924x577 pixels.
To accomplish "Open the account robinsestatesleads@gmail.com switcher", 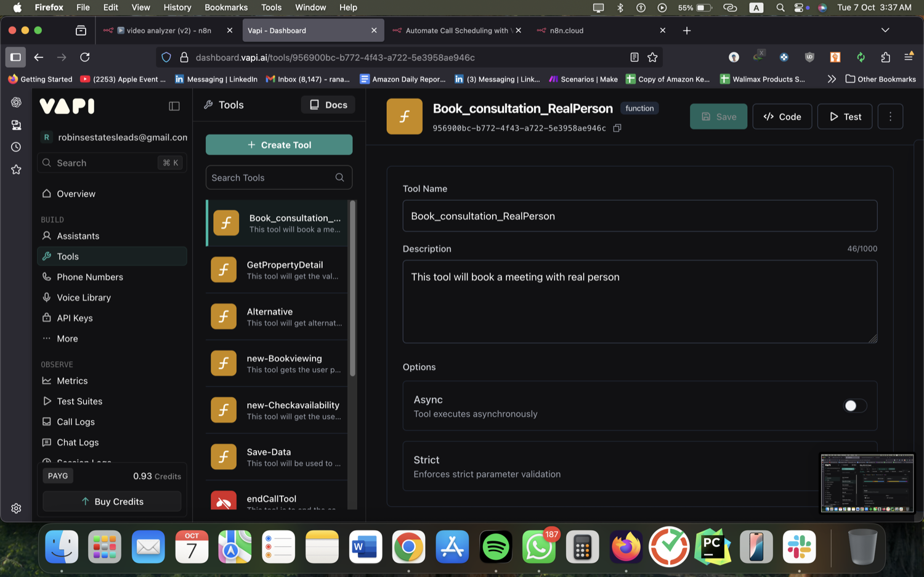I will (114, 137).
